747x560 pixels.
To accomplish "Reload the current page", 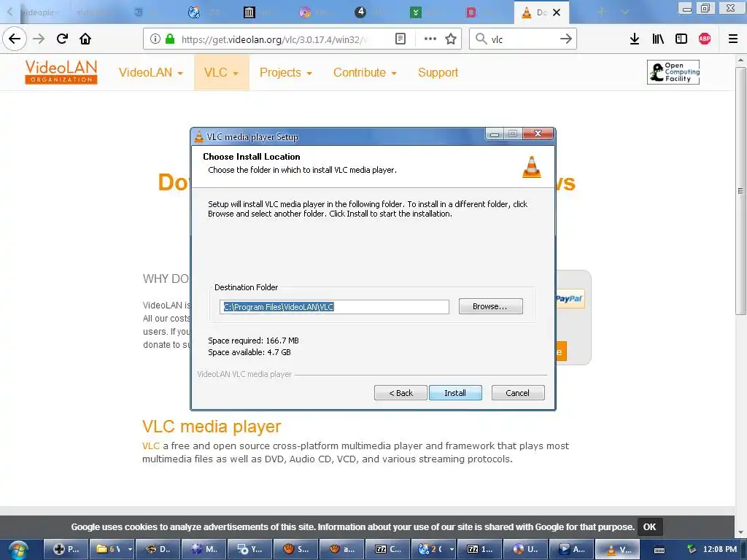I will (63, 39).
